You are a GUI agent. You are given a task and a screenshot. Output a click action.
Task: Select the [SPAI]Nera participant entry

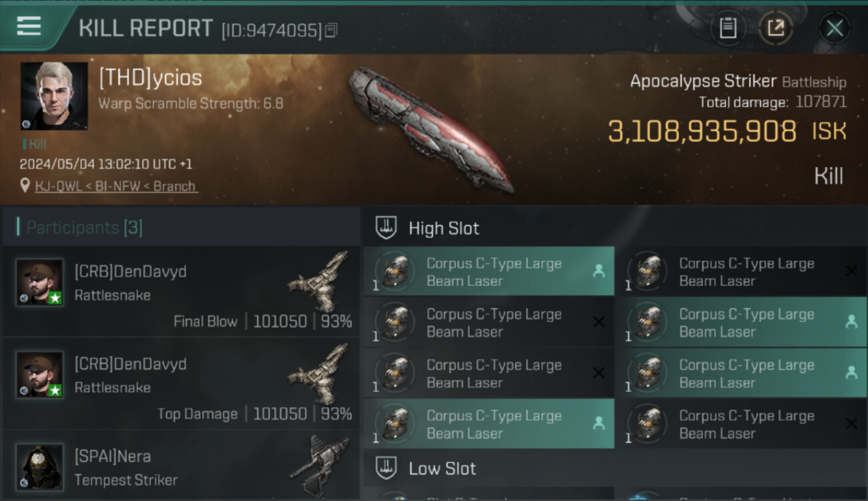pos(181,466)
